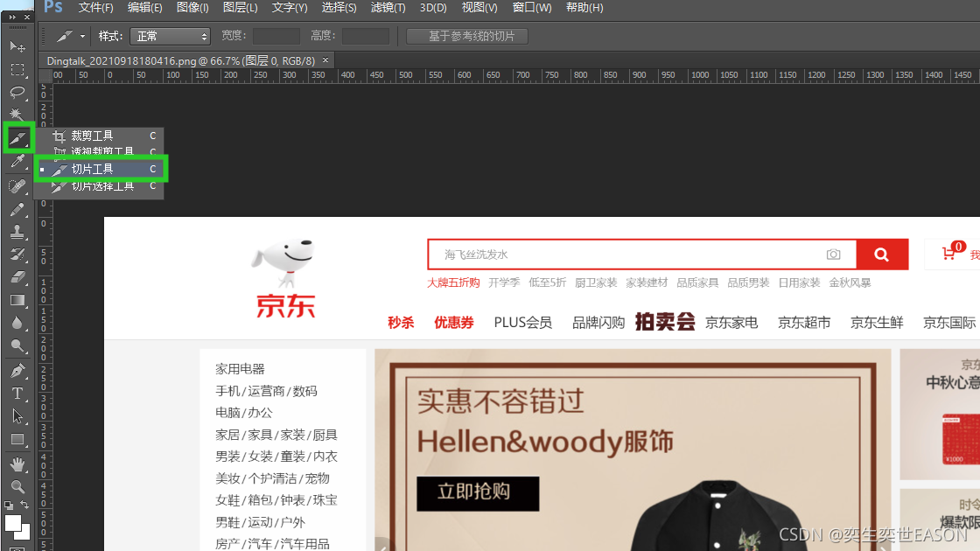Open the 编辑(E) menu
The image size is (980, 551).
pyautogui.click(x=145, y=8)
